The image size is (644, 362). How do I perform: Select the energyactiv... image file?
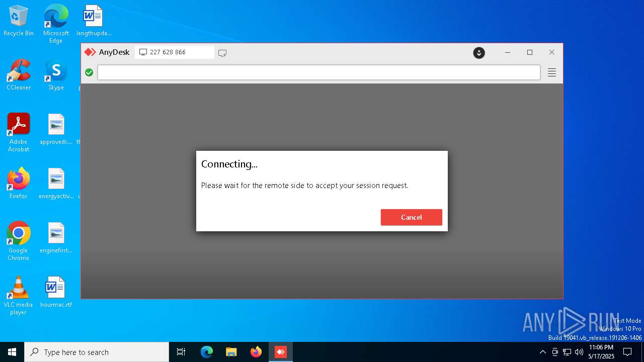[56, 184]
